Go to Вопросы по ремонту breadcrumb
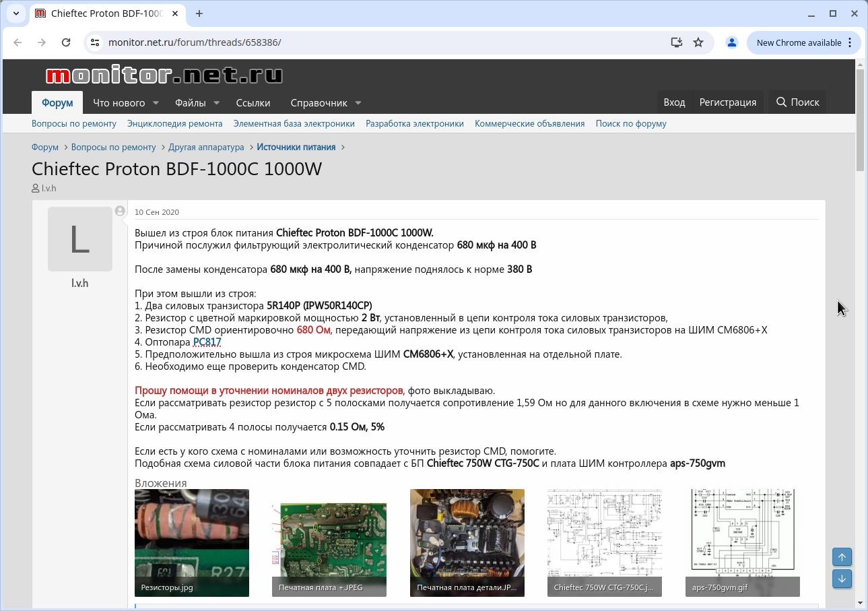This screenshot has height=611, width=868. coord(114,147)
